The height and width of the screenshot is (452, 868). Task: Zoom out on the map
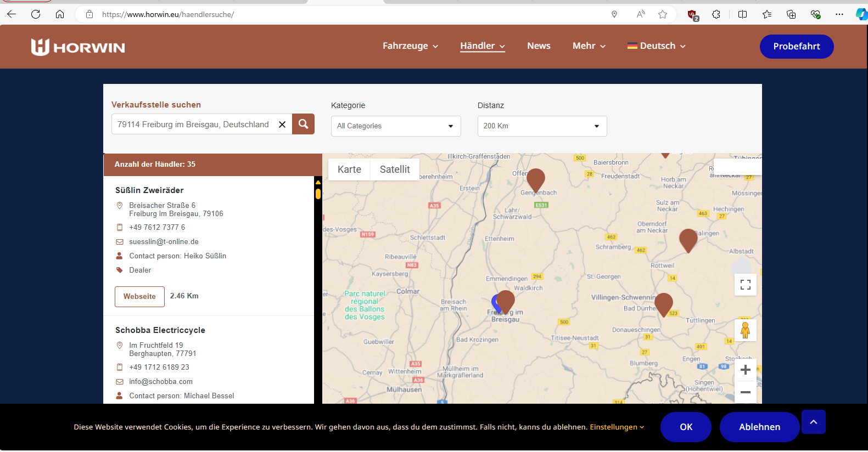point(745,392)
